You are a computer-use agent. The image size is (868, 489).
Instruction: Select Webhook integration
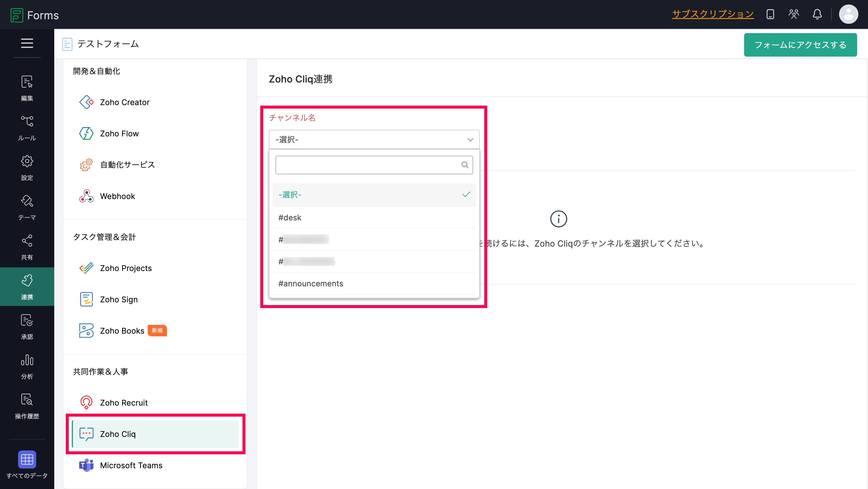[x=155, y=196]
